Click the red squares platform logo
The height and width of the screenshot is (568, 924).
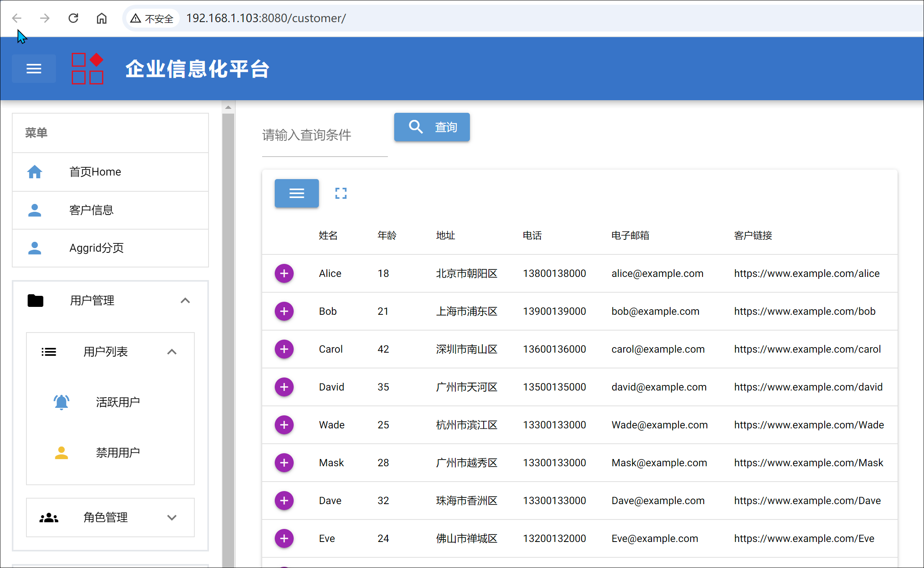(x=87, y=69)
